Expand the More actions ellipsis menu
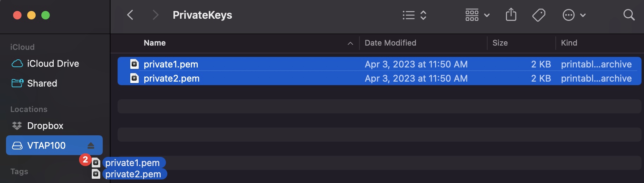The image size is (644, 183). pos(574,15)
